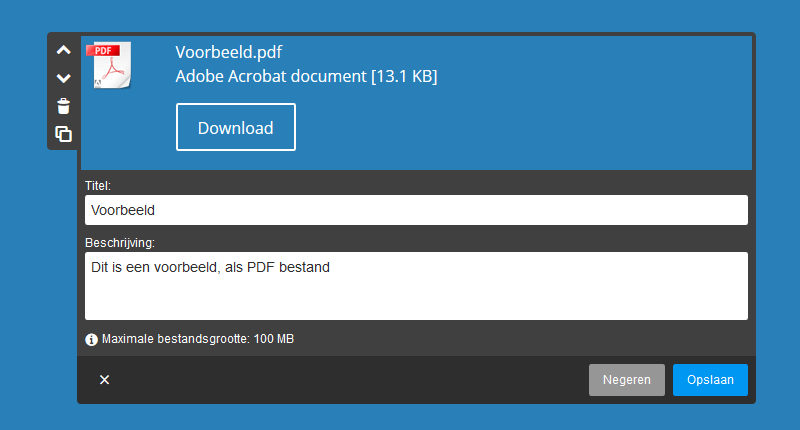Delete the block using the trash icon
This screenshot has height=430, width=800.
(63, 106)
